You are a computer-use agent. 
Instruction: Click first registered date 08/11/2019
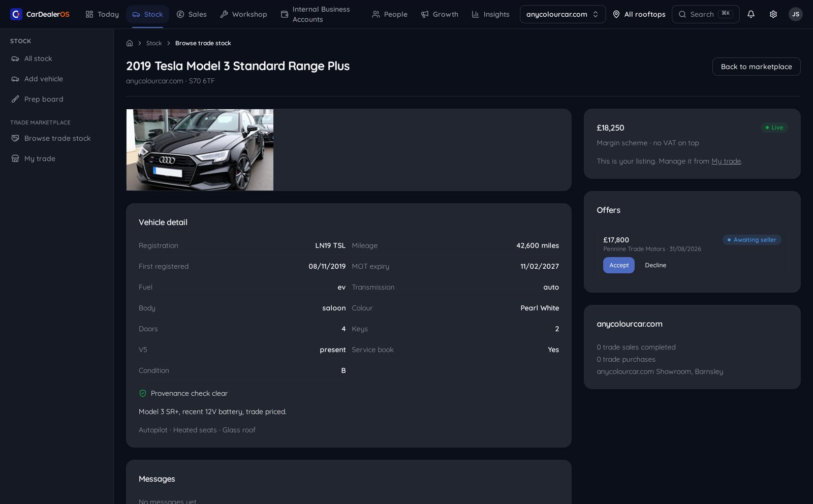point(327,266)
